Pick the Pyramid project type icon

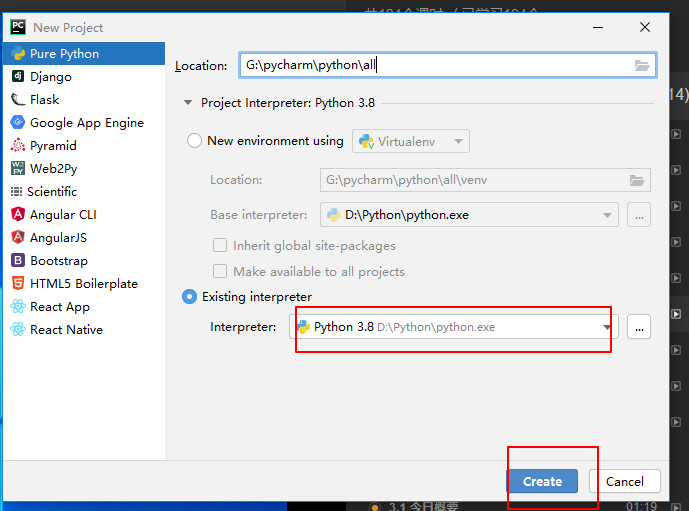coord(18,146)
